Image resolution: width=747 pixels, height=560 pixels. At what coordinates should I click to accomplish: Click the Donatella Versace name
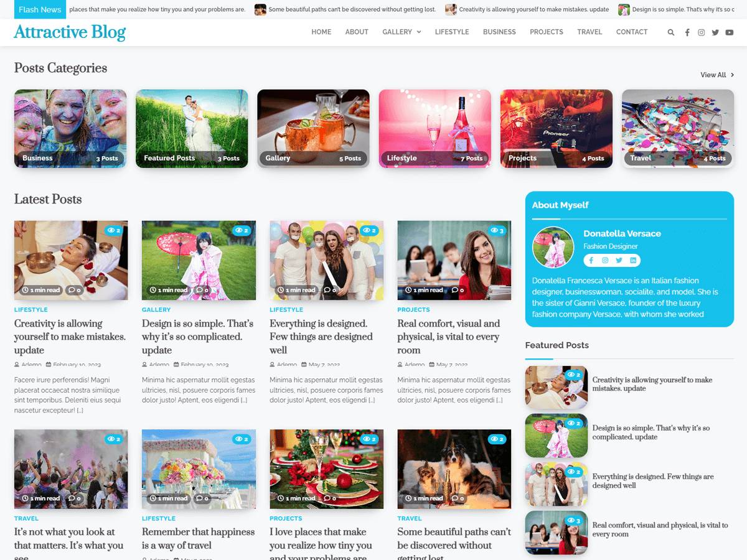click(622, 233)
